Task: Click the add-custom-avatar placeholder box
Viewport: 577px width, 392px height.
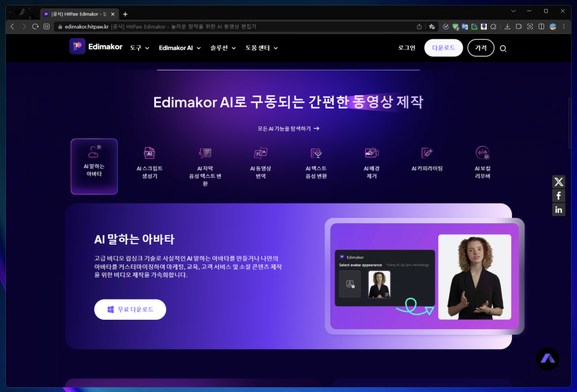Action: click(350, 284)
